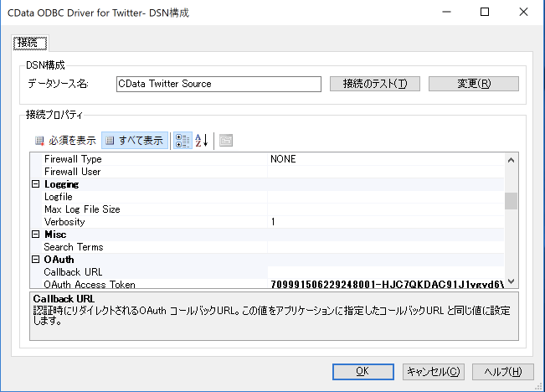Click the 変更(R) button
The image size is (545, 392).
[x=473, y=84]
